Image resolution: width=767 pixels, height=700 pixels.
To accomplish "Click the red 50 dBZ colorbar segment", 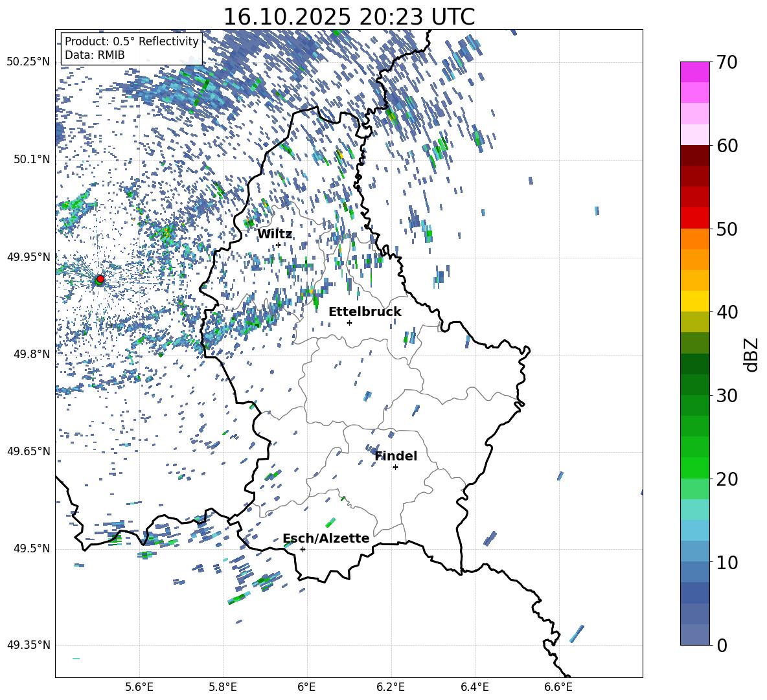I will tap(694, 218).
